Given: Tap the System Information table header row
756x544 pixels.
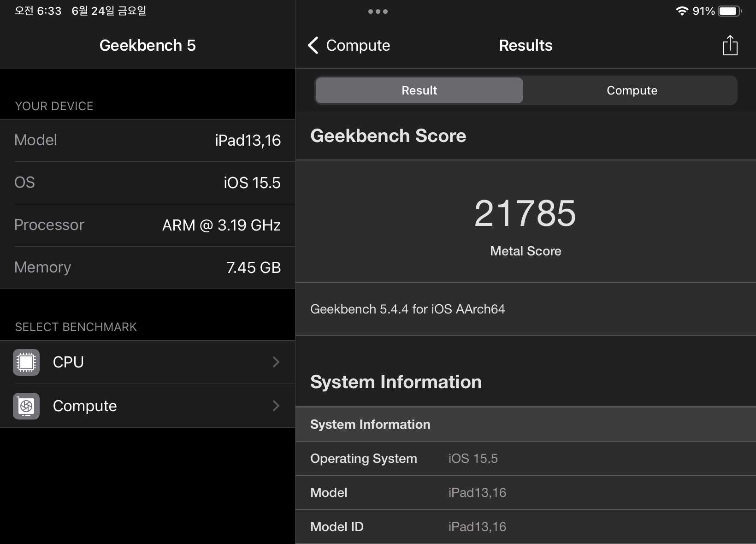Looking at the screenshot, I should tap(526, 424).
